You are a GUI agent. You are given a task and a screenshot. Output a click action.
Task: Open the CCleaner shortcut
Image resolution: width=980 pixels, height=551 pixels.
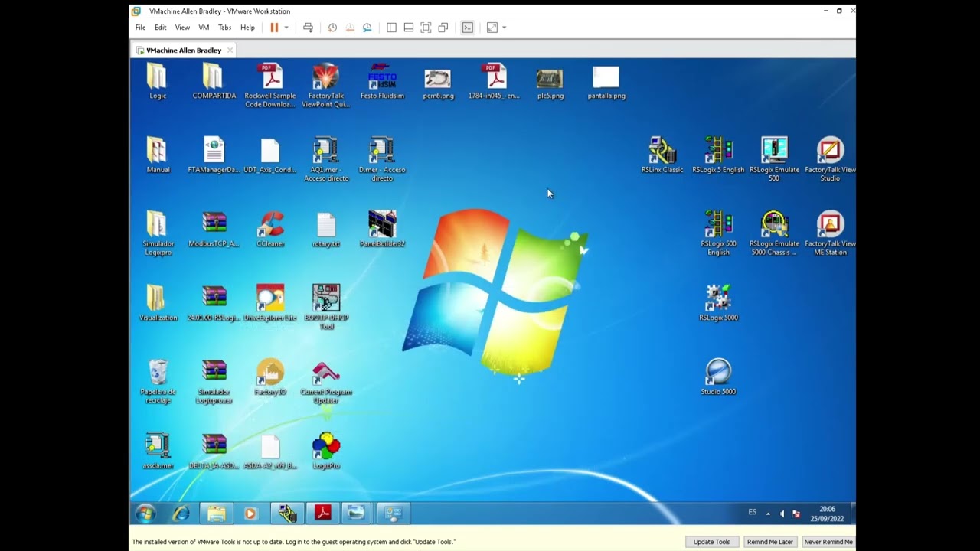270,230
